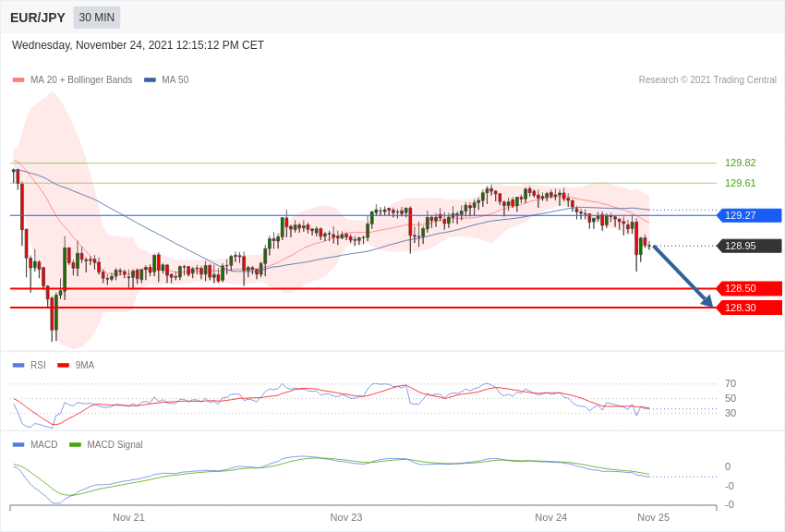
Task: Click the green MACD Signal legend swatch
Action: click(75, 445)
